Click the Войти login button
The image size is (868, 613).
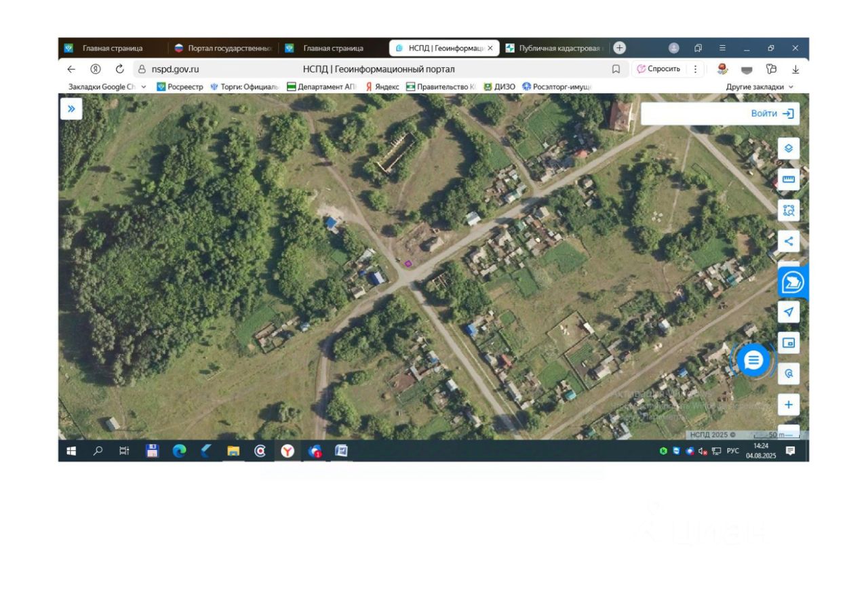pos(772,114)
